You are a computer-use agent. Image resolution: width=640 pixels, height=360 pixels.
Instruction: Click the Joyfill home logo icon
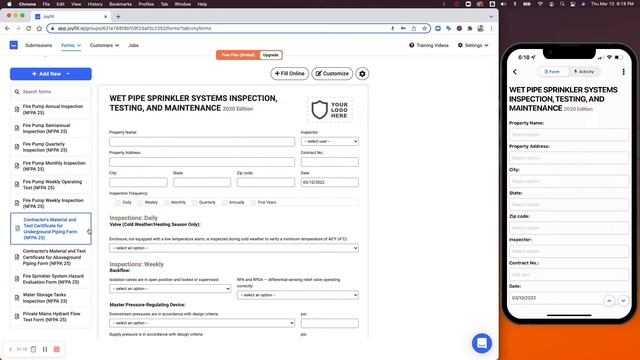[13, 45]
